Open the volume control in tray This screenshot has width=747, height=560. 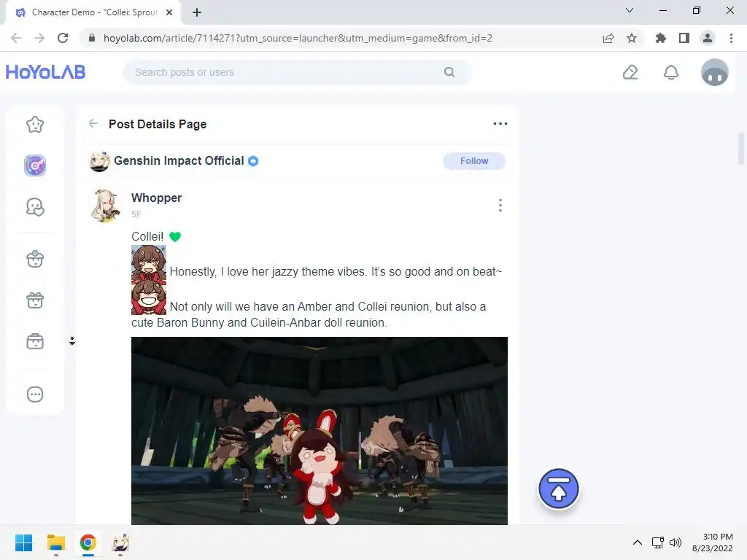676,542
